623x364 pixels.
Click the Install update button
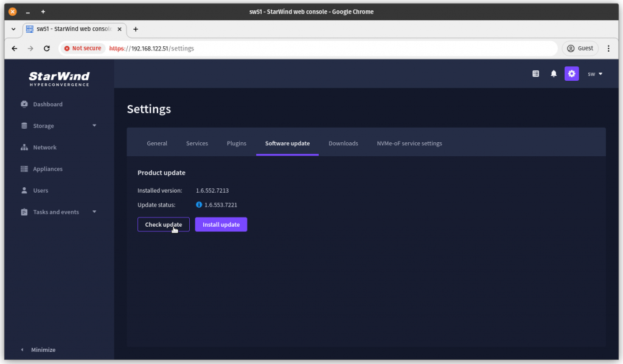(x=221, y=224)
